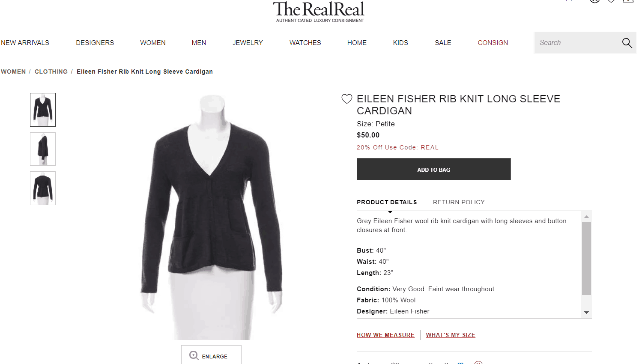This screenshot has width=639, height=364.
Task: Open the How We Measure link
Action: click(x=385, y=335)
